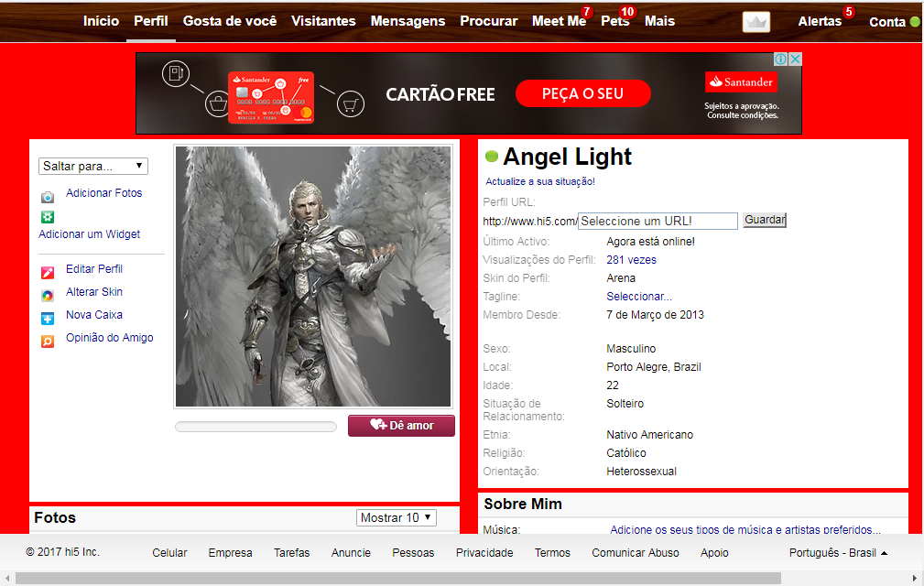Click the Guardar button
This screenshot has width=924, height=586.
point(765,220)
